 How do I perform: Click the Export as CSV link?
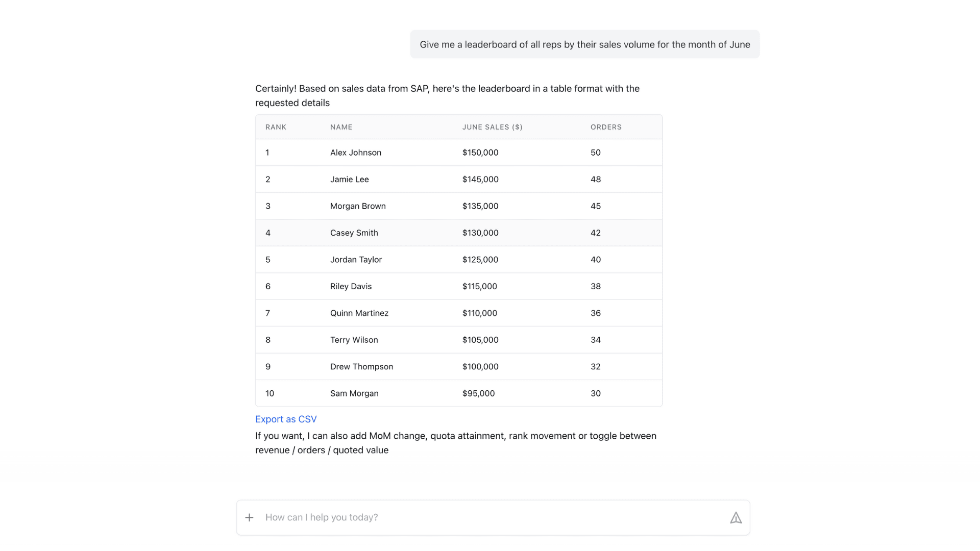coord(286,419)
